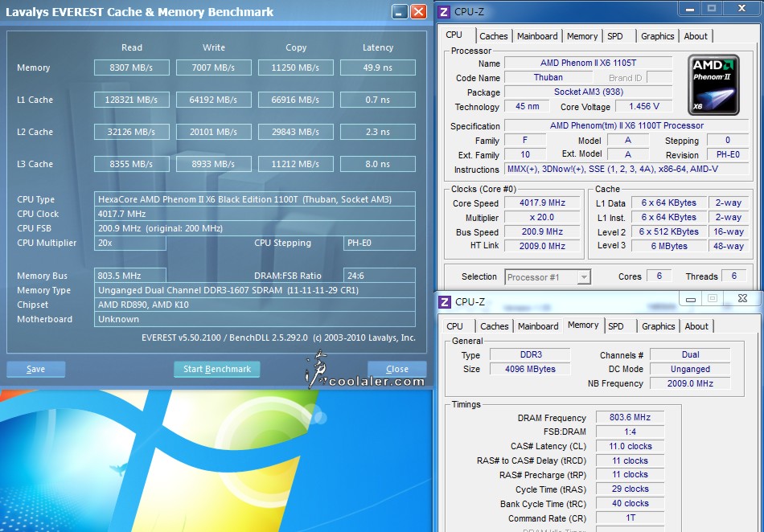
Task: Click the Level 3 cache value 6 MBytes
Action: (x=669, y=246)
